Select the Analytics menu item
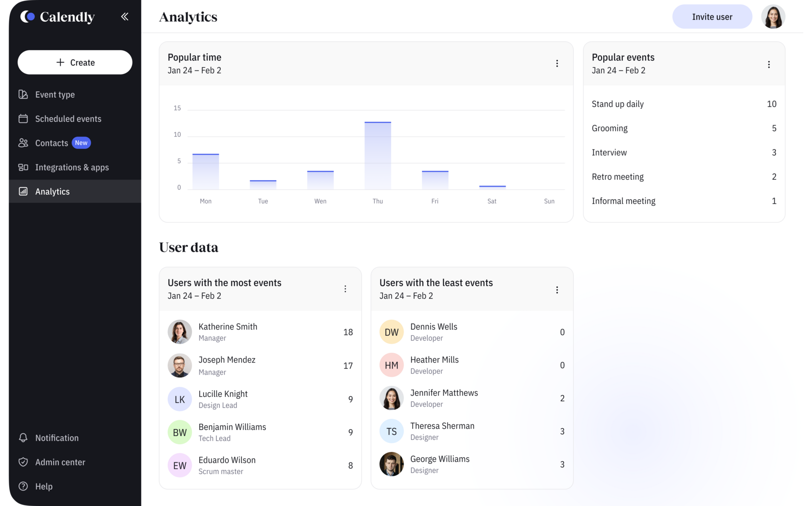 75,191
